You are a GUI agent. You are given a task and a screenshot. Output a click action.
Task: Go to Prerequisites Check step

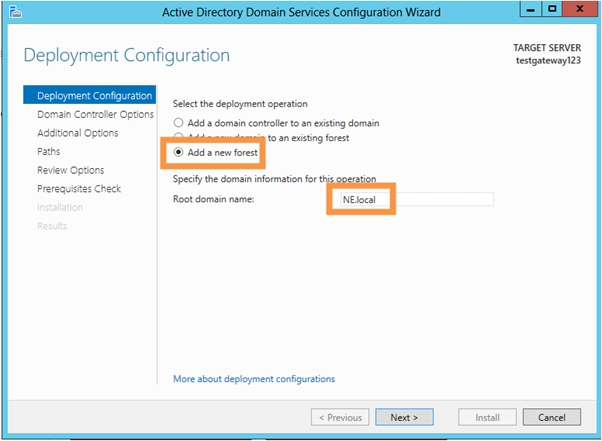pos(79,189)
